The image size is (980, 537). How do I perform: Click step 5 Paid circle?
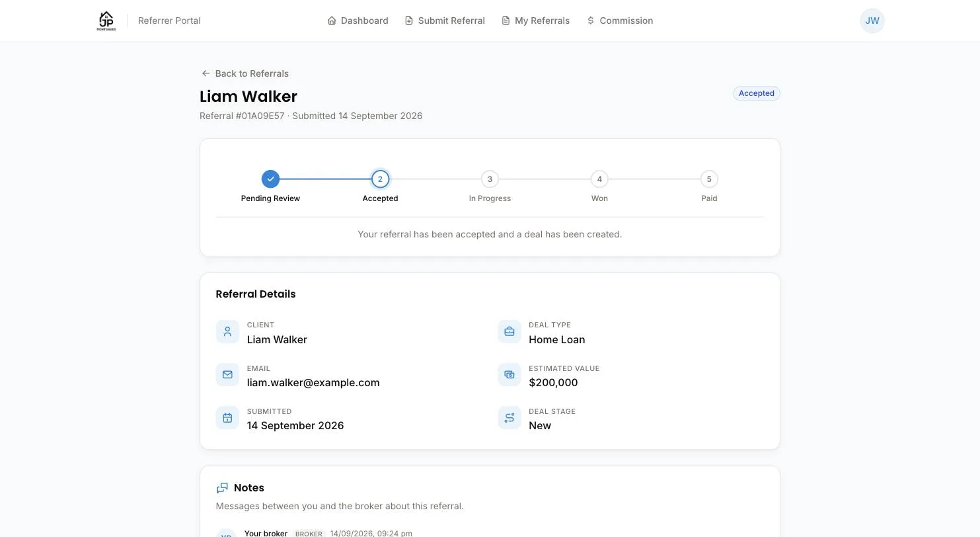click(x=709, y=179)
